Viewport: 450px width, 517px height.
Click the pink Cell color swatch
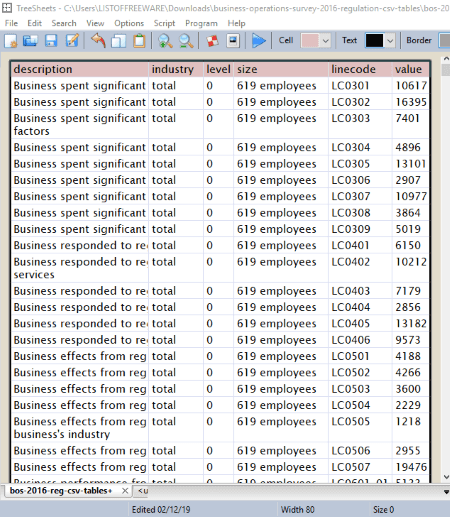[310, 41]
